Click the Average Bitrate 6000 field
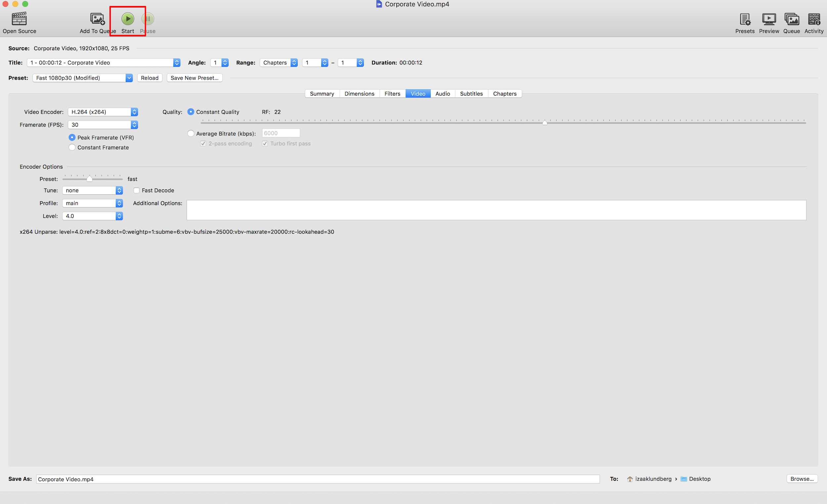Image resolution: width=827 pixels, height=504 pixels. [x=281, y=133]
